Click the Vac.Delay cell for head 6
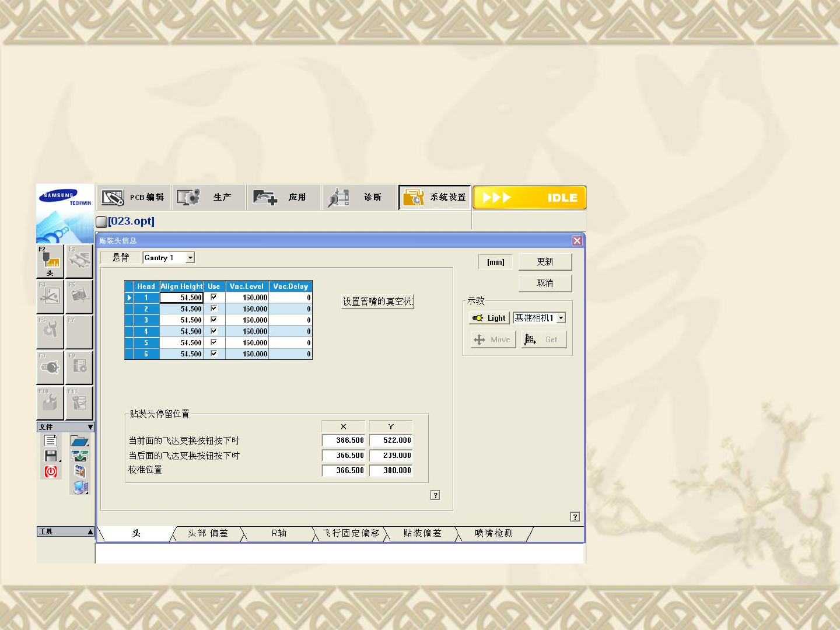 pyautogui.click(x=290, y=354)
